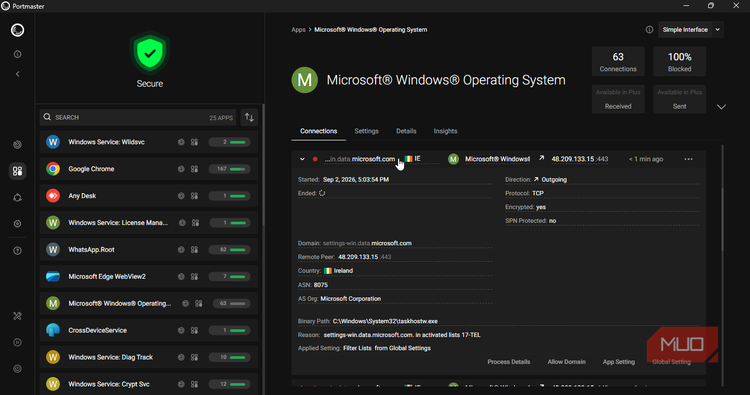750x395 pixels.
Task: Click the Microsoft Corporation AS Org value
Action: [x=351, y=298]
